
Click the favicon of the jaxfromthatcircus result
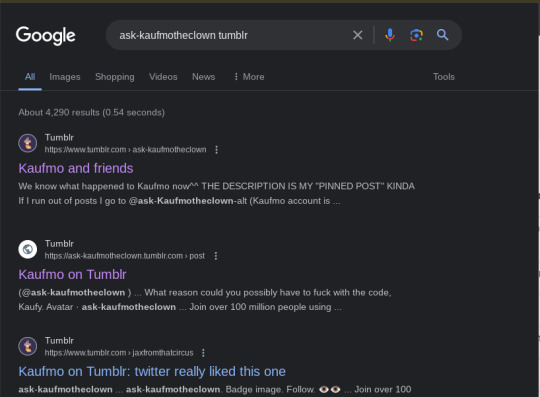tap(28, 346)
